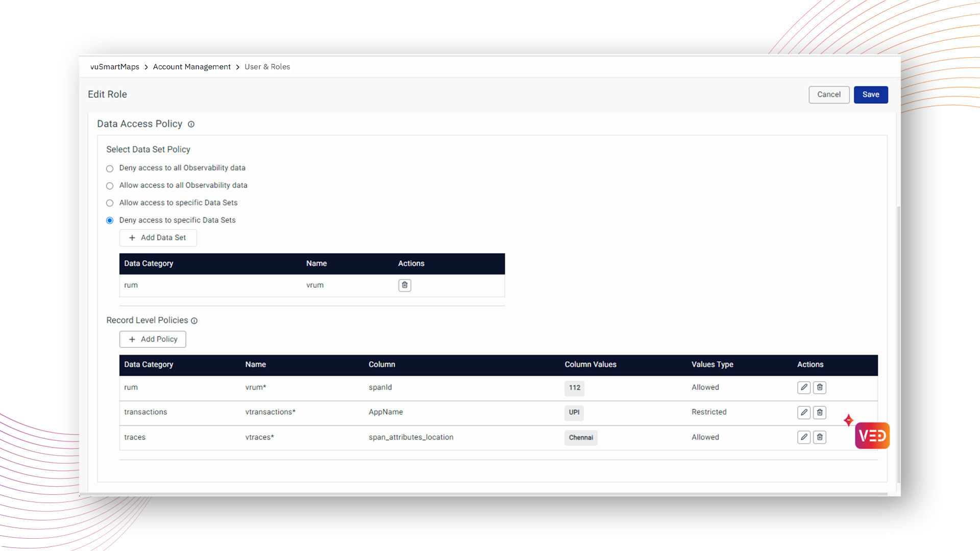Edit the transactions AppName policy

[803, 412]
